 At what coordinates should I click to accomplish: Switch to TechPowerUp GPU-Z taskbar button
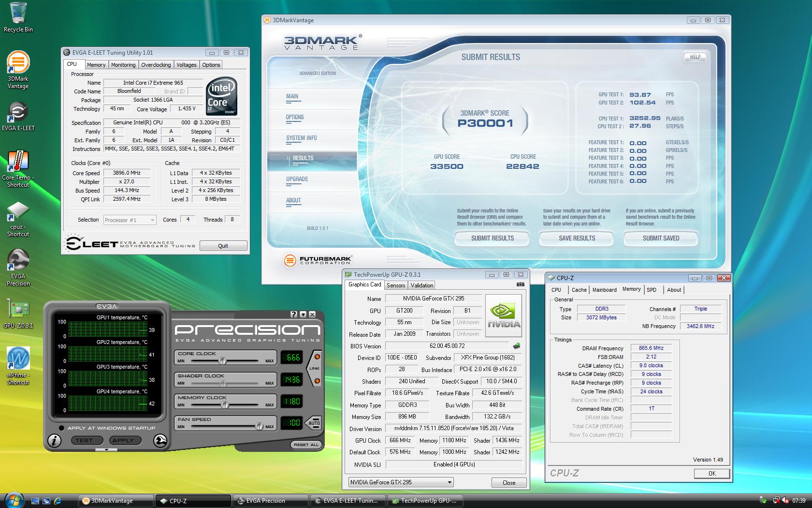point(424,501)
